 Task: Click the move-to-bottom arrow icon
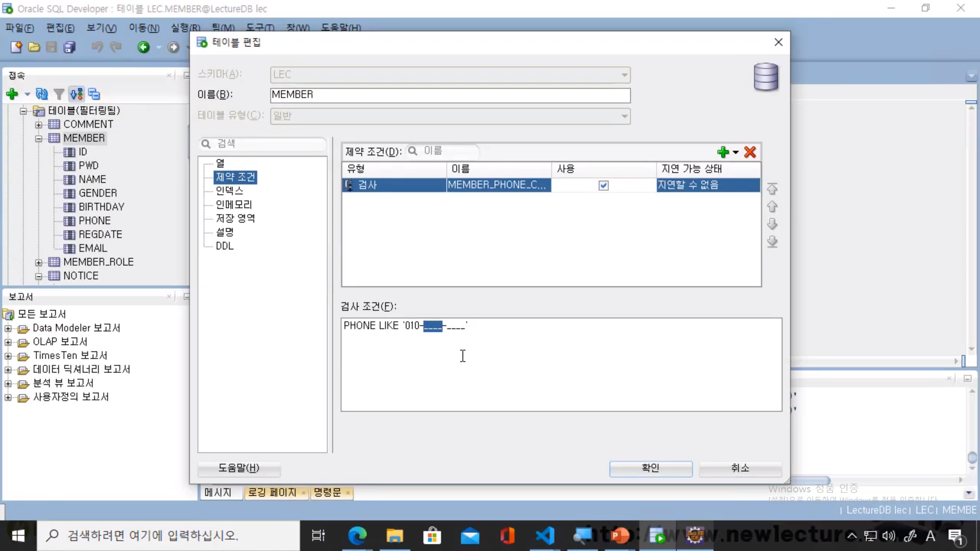click(772, 241)
